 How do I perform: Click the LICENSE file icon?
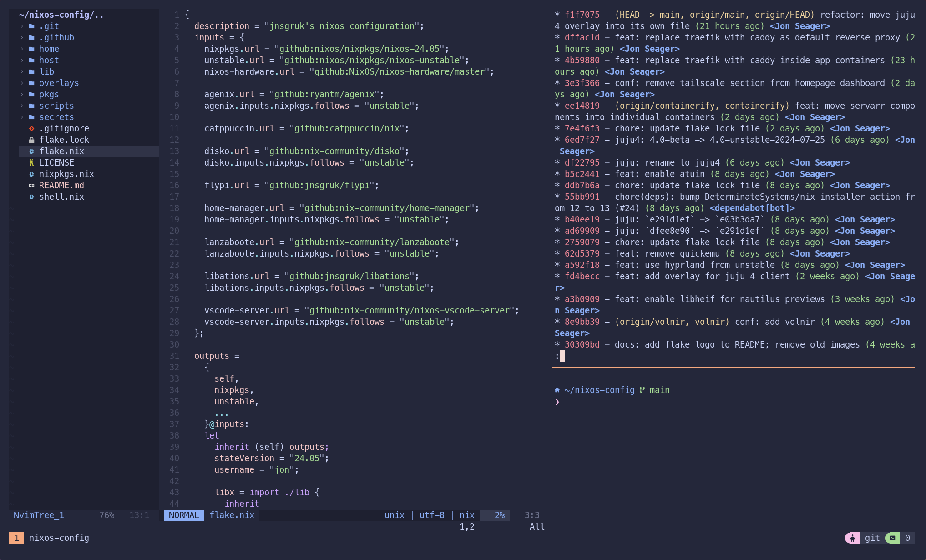tap(31, 163)
